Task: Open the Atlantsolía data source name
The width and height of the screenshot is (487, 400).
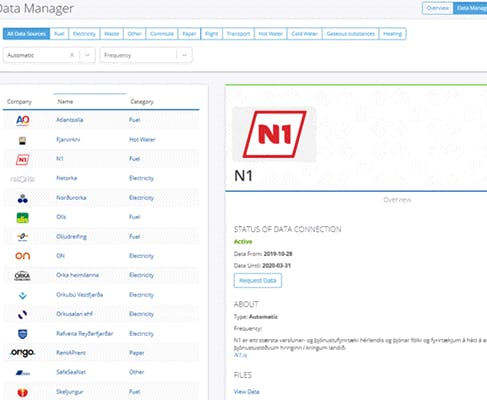Action: pyautogui.click(x=70, y=120)
